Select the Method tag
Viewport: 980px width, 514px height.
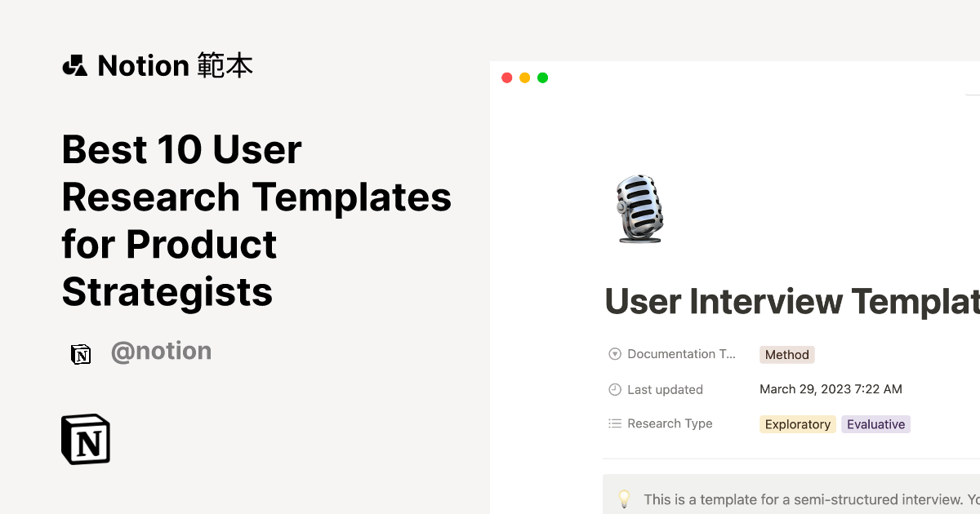[787, 355]
